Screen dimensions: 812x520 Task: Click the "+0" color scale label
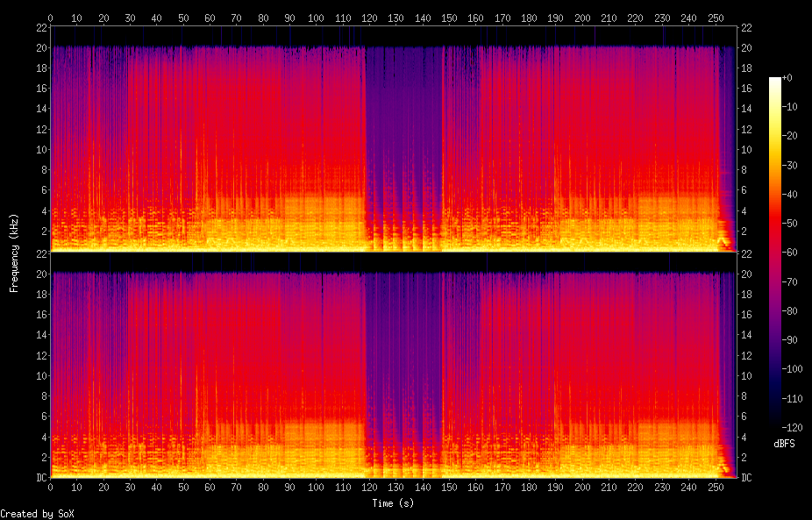pos(787,78)
